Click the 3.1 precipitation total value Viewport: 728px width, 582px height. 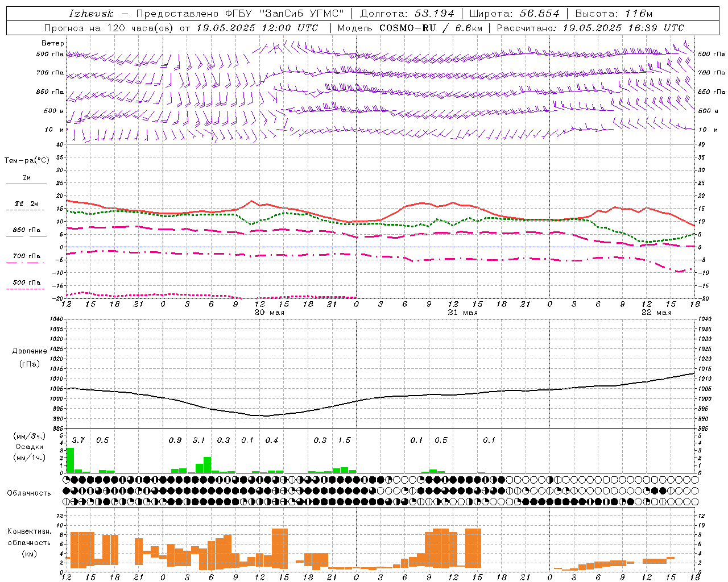coord(199,440)
